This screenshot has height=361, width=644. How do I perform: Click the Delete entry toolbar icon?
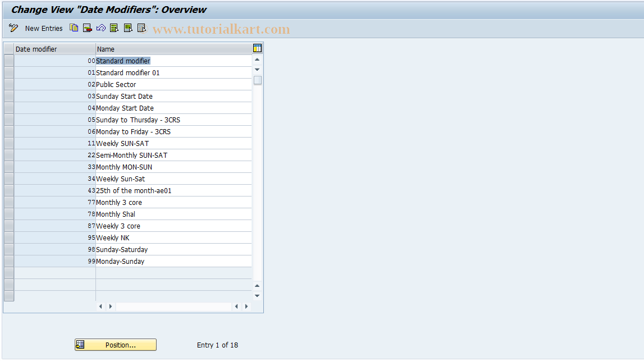[x=87, y=28]
